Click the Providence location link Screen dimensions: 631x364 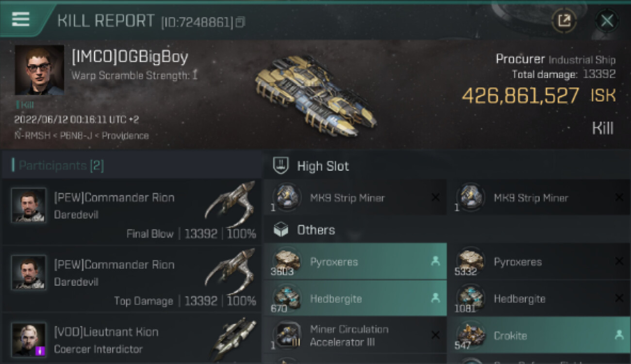[125, 135]
